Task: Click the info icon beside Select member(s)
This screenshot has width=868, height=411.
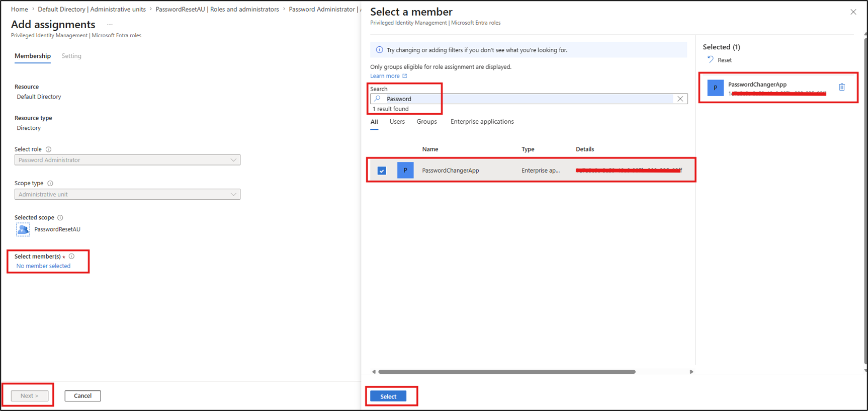Action: point(72,257)
